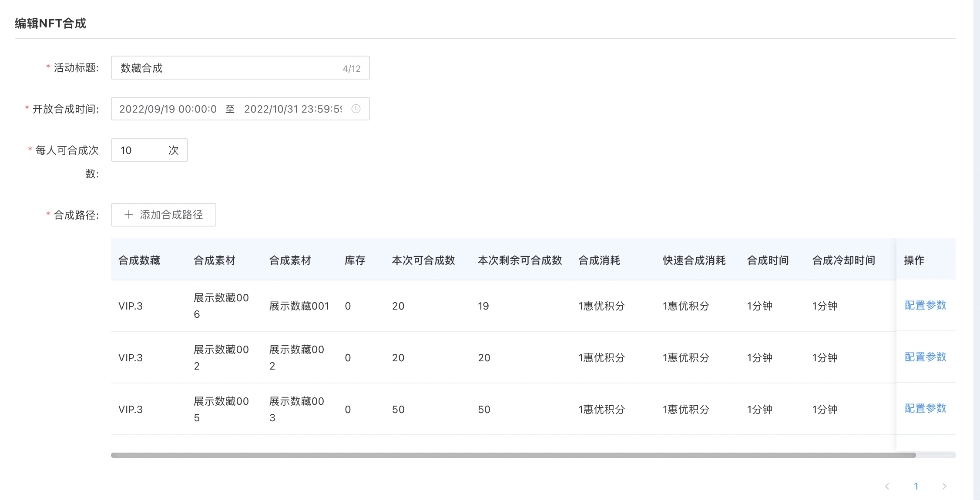The height and width of the screenshot is (500, 980).
Task: Click the start date 2022/09/19 field
Action: [x=168, y=109]
